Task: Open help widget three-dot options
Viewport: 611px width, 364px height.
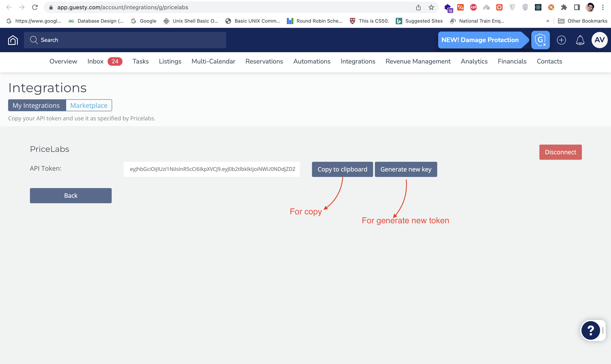Action: click(603, 330)
